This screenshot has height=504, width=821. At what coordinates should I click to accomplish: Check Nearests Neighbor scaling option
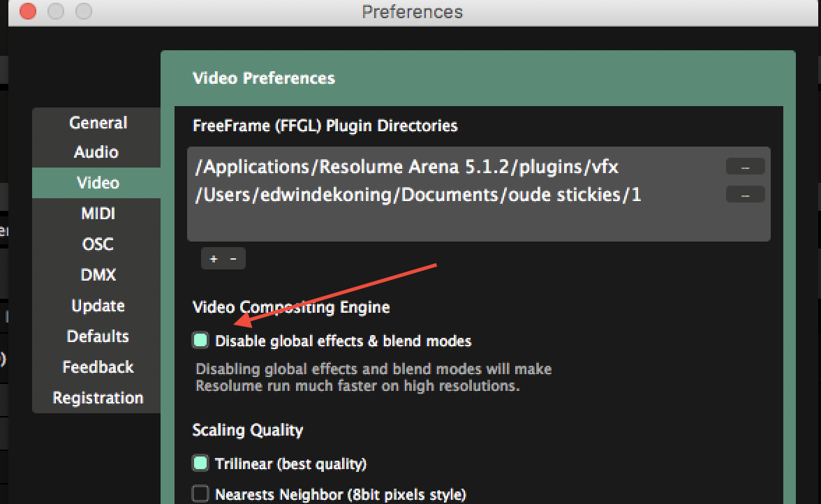point(201,494)
